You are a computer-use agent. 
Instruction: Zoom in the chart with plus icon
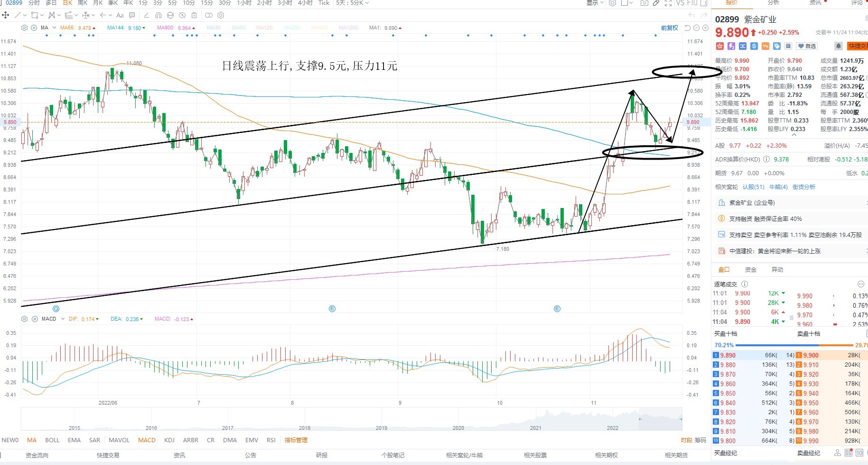705,28
